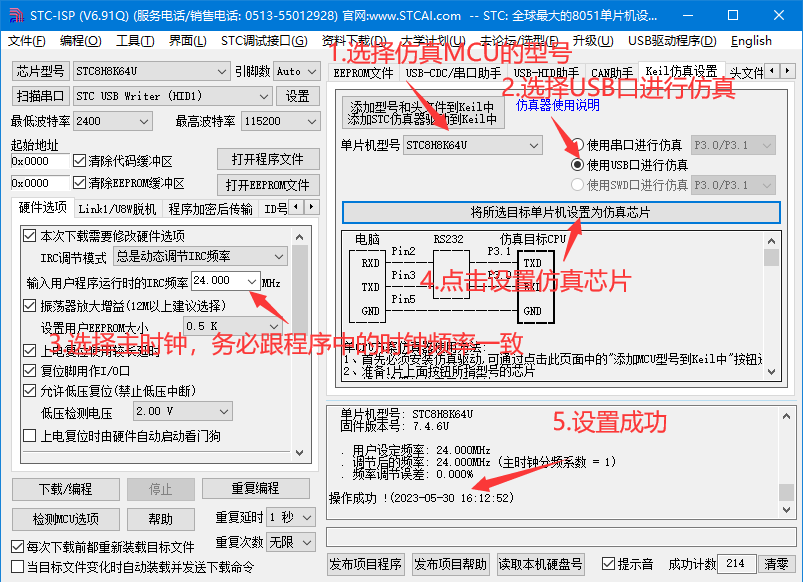The image size is (803, 582).
Task: Switch language via English menu
Action: (x=751, y=41)
